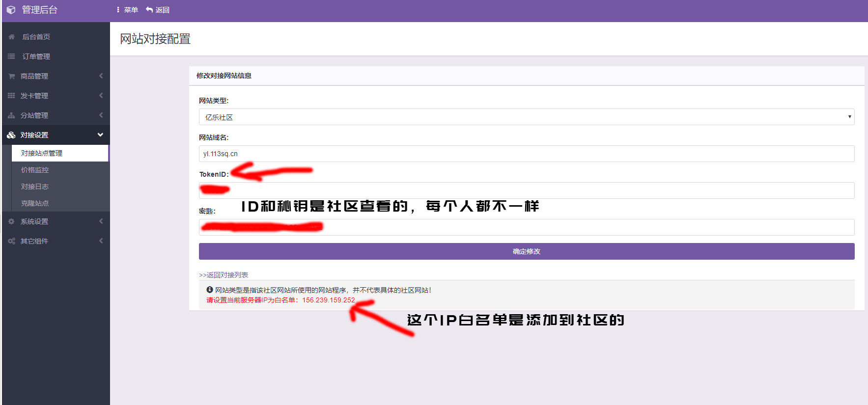The width and height of the screenshot is (868, 405).
Task: Click the cogs icon for 其它组件
Action: [11, 241]
